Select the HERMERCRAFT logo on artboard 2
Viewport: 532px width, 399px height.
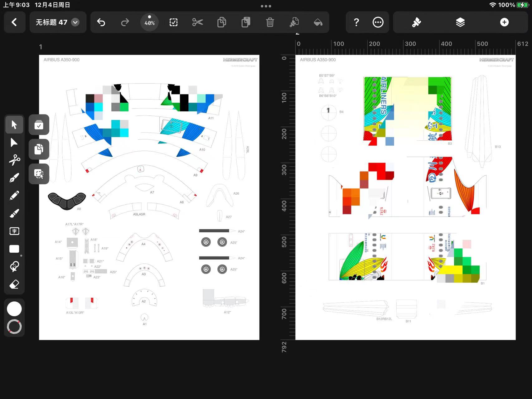pos(496,60)
